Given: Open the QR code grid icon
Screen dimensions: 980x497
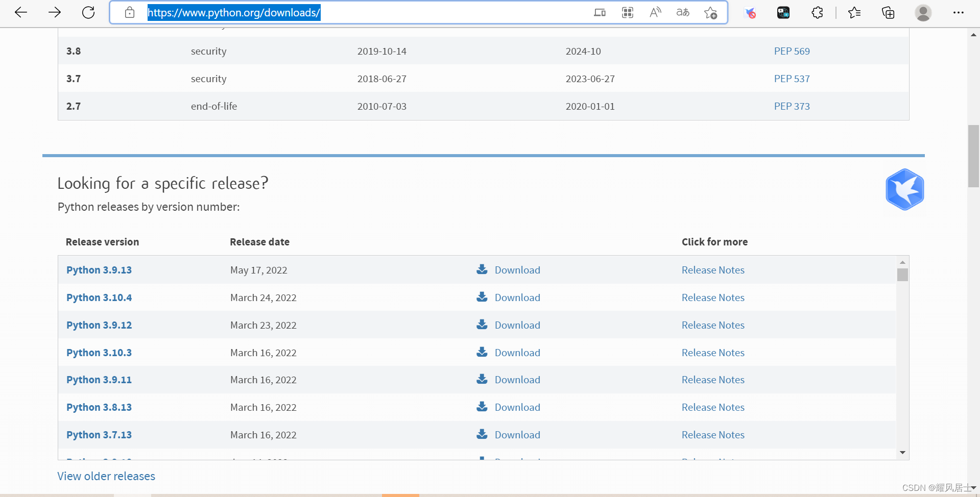Looking at the screenshot, I should tap(628, 13).
